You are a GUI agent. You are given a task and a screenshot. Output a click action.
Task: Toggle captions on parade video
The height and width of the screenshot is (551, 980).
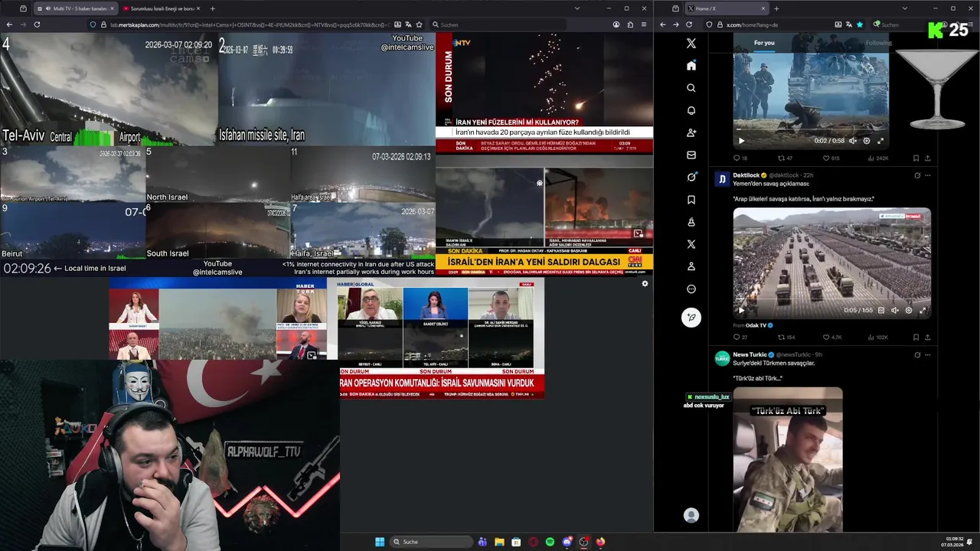click(881, 311)
